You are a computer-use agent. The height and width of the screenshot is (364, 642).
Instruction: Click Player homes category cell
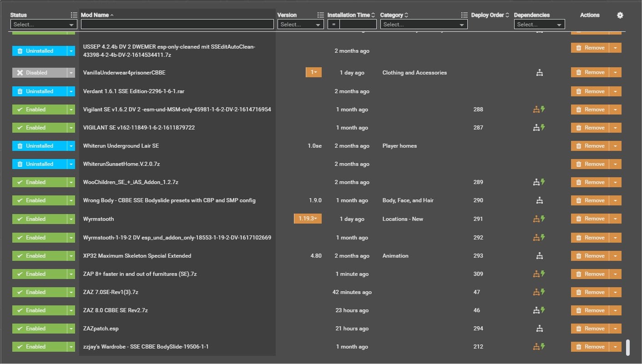pyautogui.click(x=399, y=146)
